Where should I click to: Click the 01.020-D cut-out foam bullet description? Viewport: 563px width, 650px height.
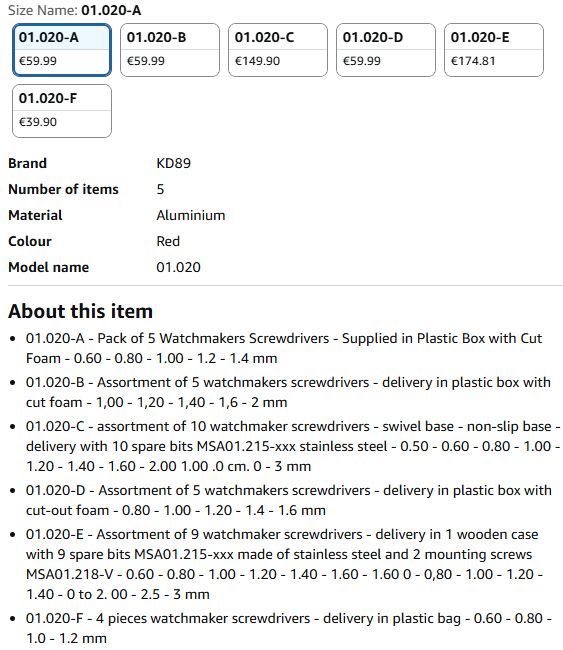pos(289,500)
